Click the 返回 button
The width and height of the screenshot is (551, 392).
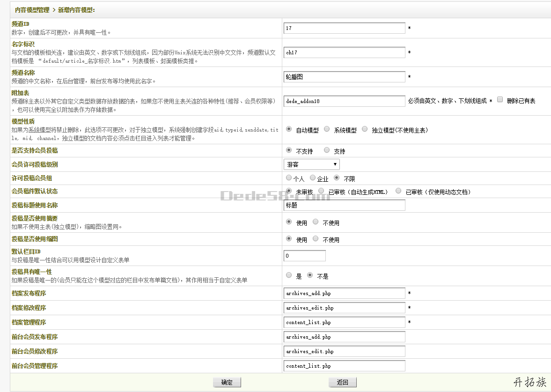click(343, 382)
